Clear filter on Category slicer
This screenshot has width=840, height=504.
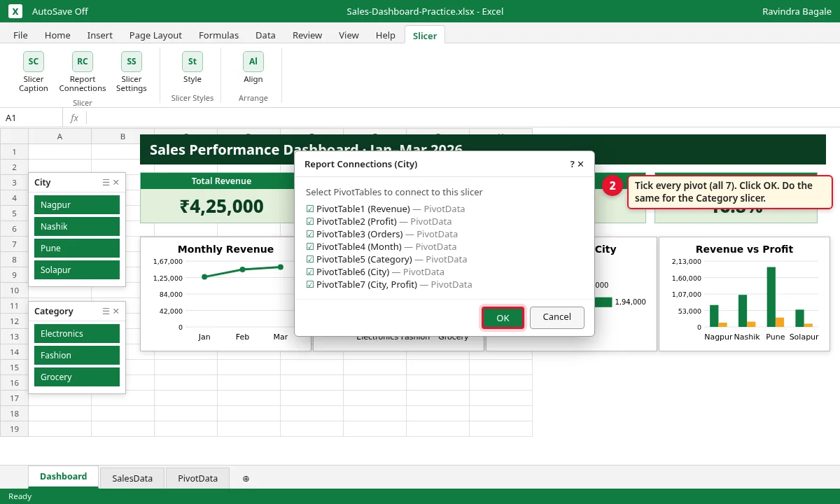(x=116, y=311)
